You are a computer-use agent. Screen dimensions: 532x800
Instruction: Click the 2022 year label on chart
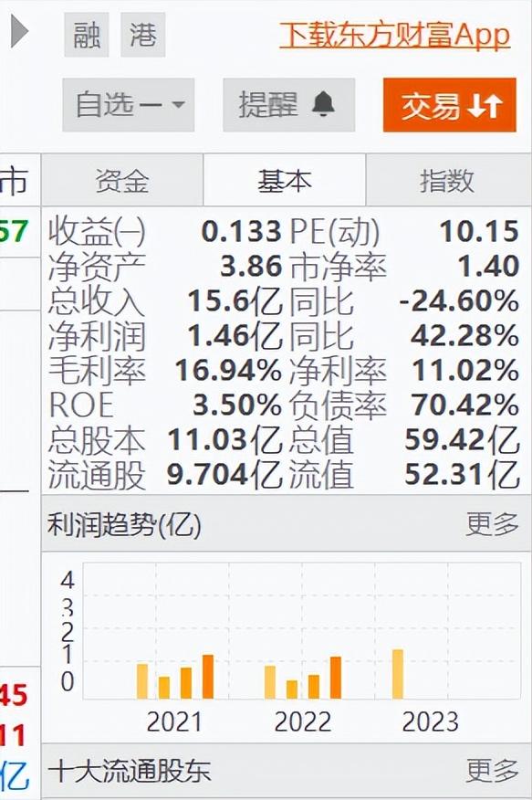(x=303, y=722)
